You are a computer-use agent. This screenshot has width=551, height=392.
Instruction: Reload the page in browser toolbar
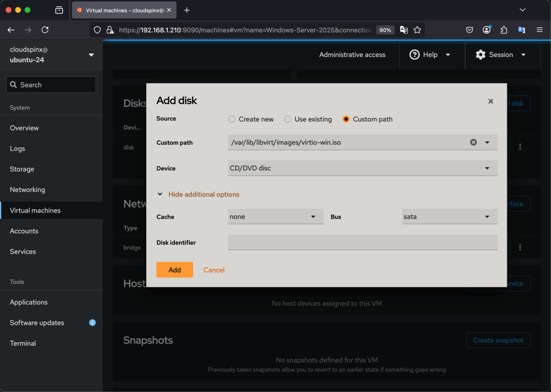(45, 30)
